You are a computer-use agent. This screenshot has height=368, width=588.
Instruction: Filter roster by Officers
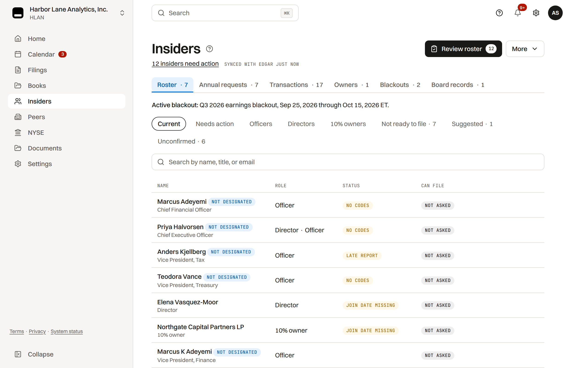(x=260, y=124)
